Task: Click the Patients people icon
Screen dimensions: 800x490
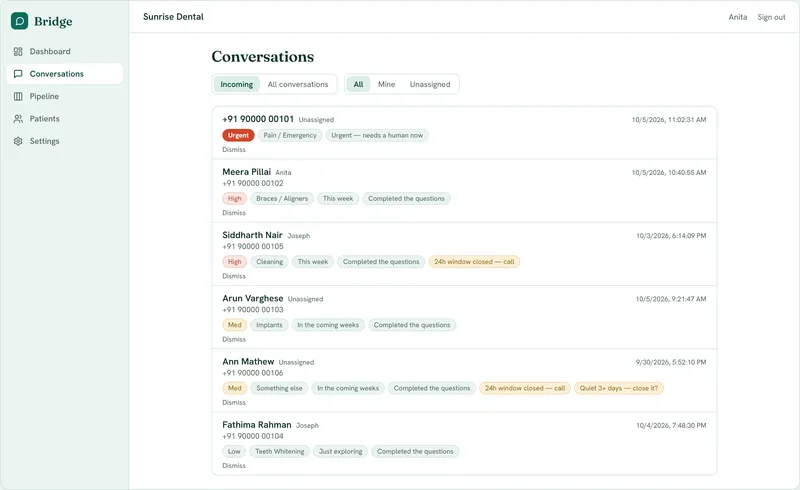Action: coord(18,119)
